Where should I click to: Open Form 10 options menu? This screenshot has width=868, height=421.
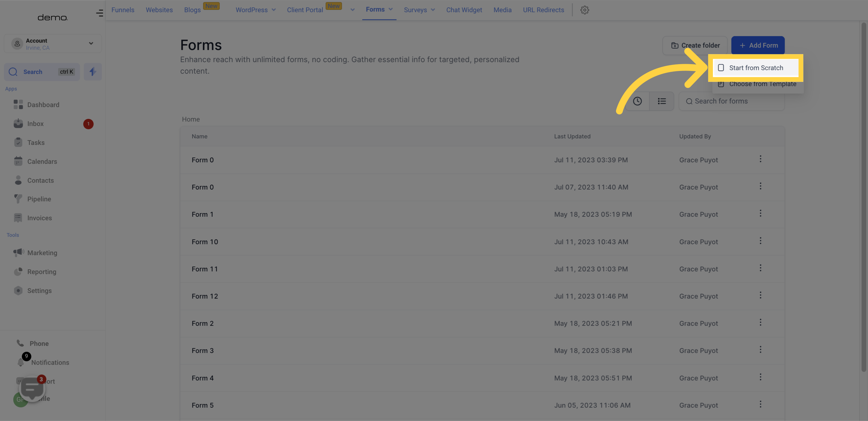(760, 241)
